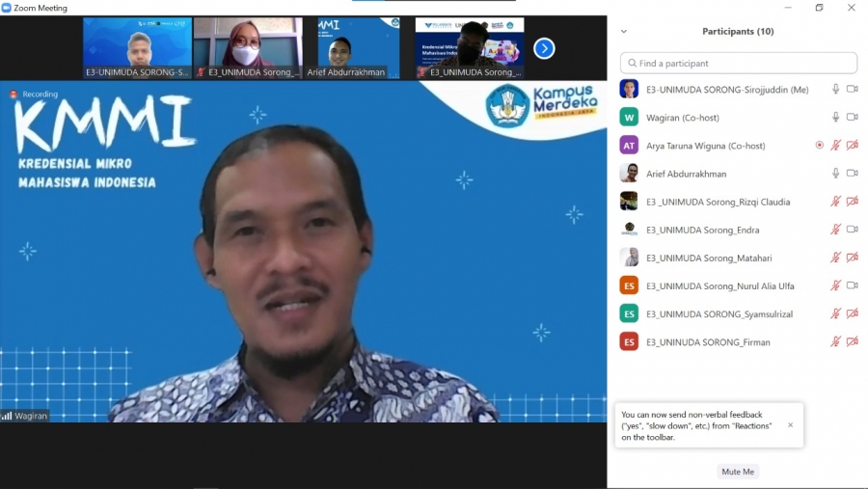Select E3-UNIMUDA SORONG-S... video thumbnail

point(137,47)
